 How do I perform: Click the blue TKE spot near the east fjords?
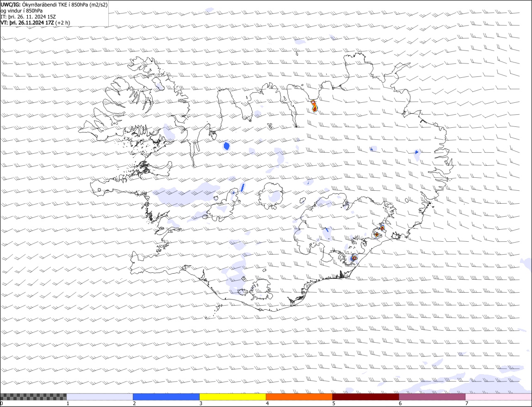(417, 152)
